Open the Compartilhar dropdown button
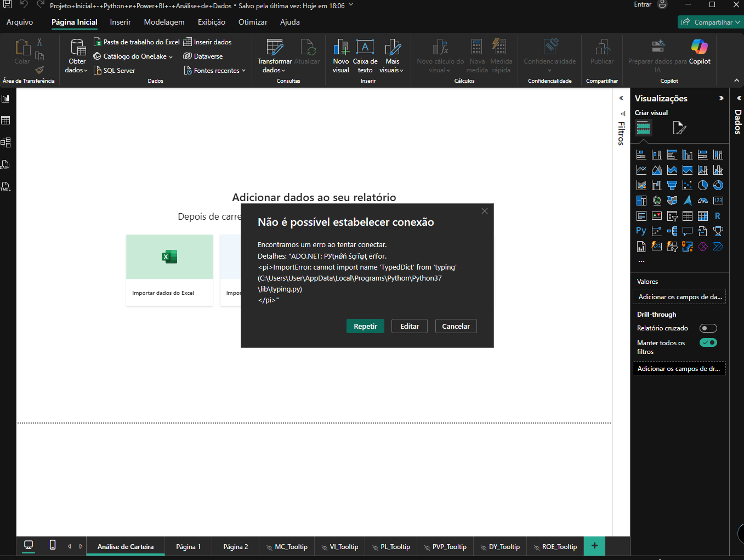 (710, 22)
